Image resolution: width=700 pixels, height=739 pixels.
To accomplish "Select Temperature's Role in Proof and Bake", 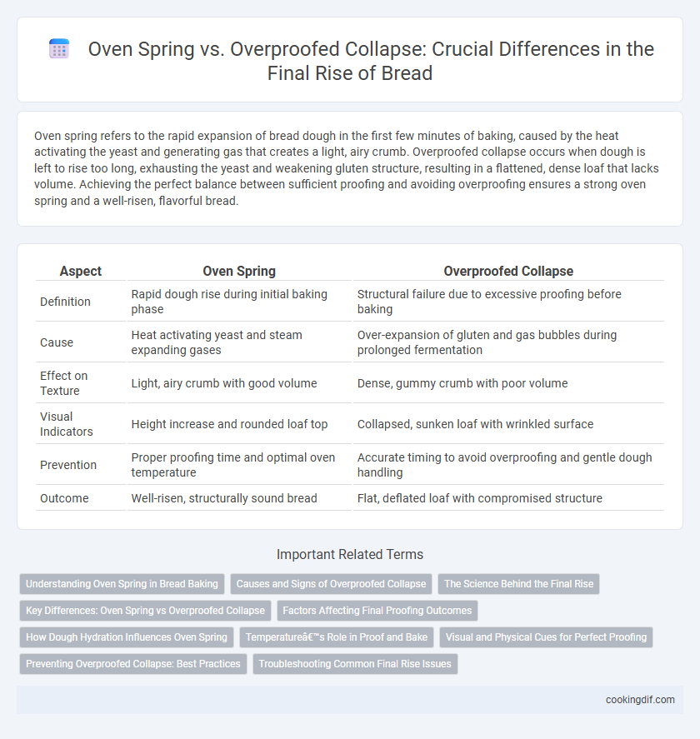I will pyautogui.click(x=337, y=637).
